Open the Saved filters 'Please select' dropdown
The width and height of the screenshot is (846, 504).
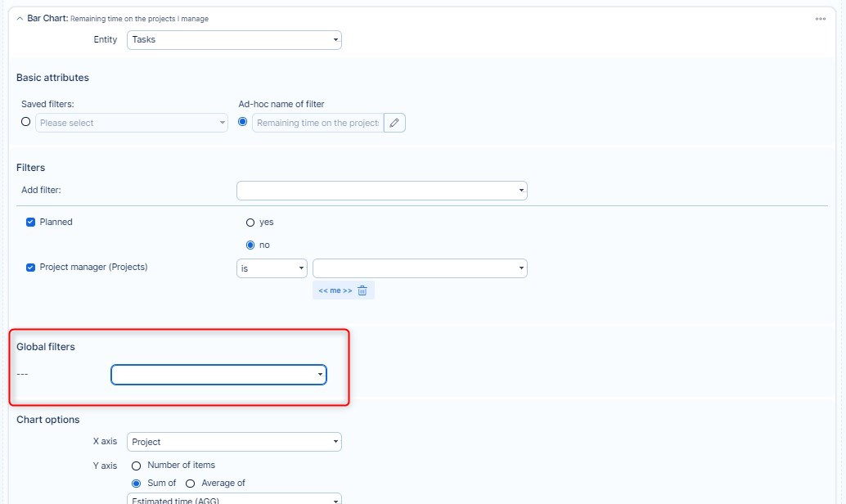[132, 123]
